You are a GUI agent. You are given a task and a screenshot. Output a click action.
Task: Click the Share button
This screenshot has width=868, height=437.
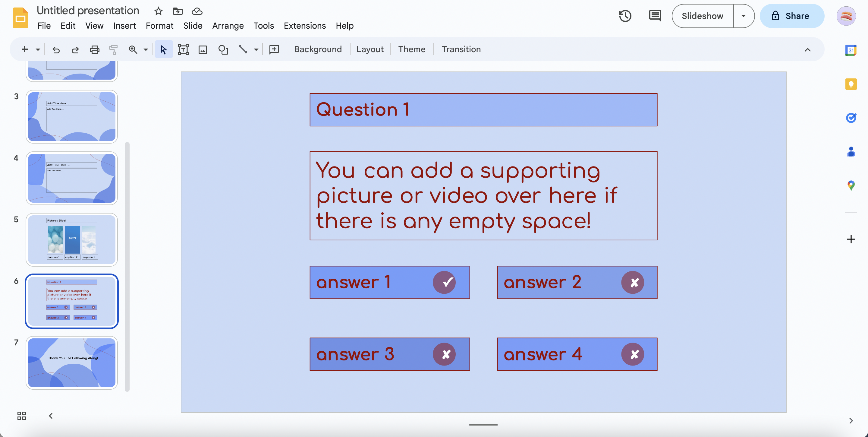click(x=791, y=16)
